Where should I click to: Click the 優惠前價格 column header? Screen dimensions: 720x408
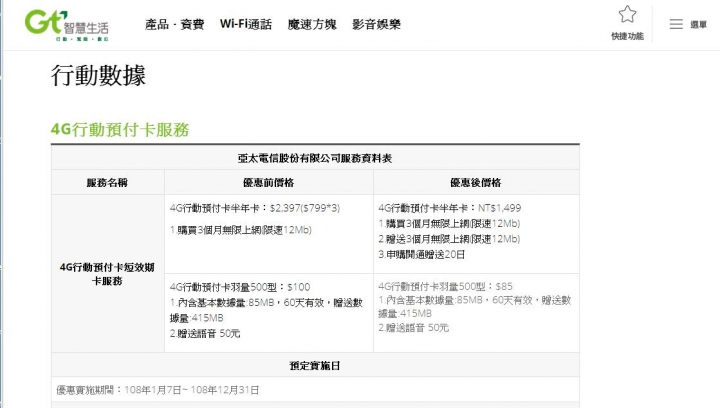click(x=269, y=183)
